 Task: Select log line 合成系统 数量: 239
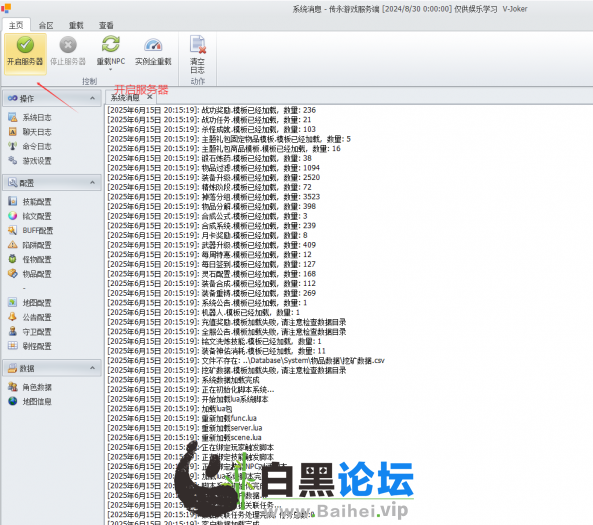click(211, 225)
